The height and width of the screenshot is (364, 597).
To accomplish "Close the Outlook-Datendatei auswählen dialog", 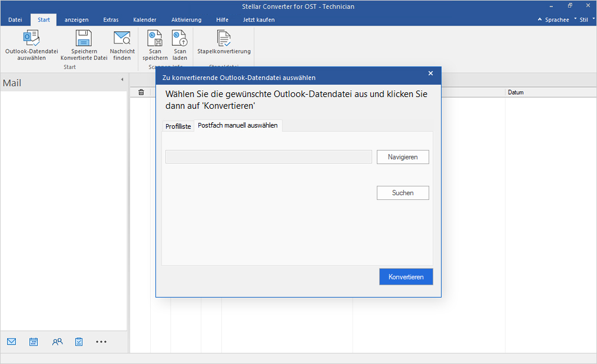I will tap(430, 74).
